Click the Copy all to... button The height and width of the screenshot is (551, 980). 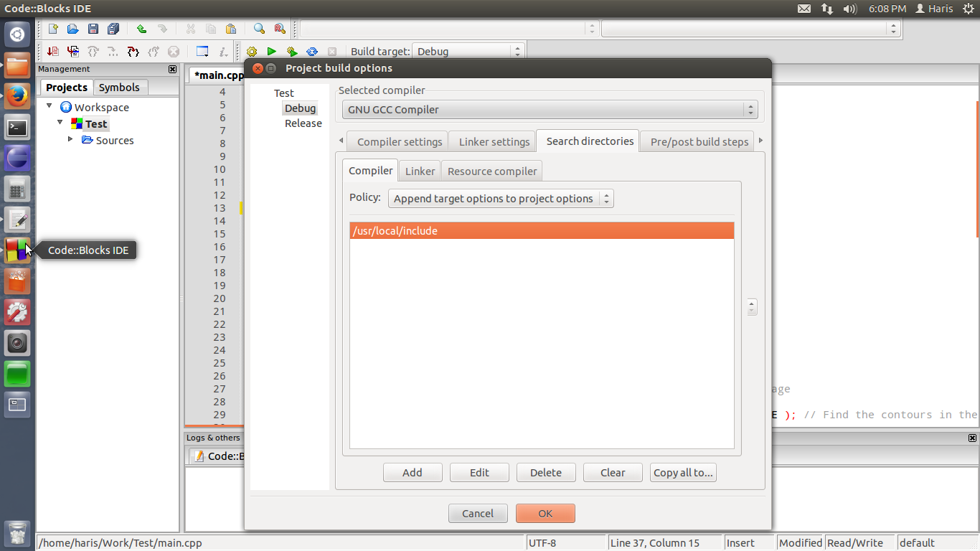click(x=683, y=472)
